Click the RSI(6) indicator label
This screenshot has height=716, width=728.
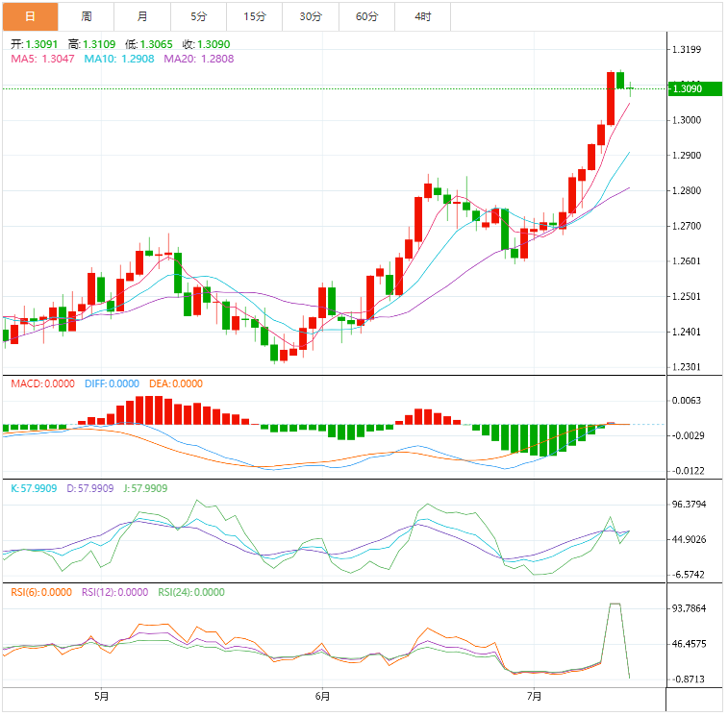(40, 592)
